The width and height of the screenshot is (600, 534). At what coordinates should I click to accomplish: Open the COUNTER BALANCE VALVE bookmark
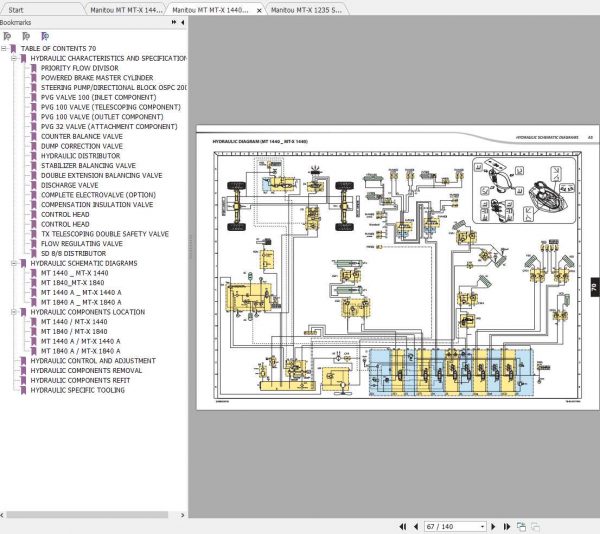click(82, 136)
